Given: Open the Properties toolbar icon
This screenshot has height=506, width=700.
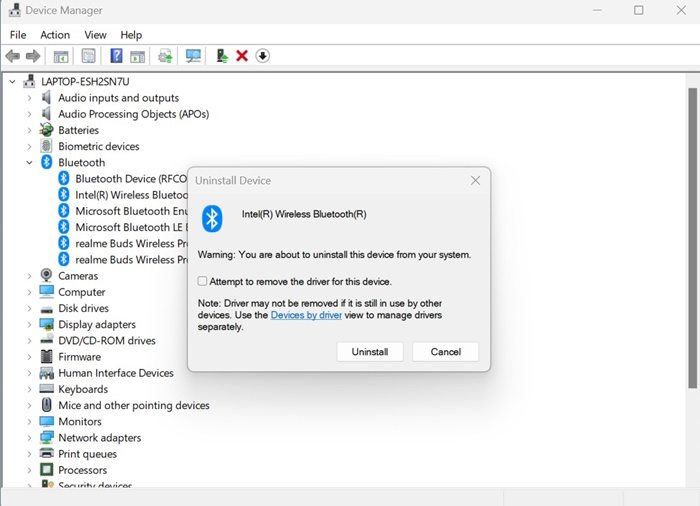Looking at the screenshot, I should click(88, 56).
